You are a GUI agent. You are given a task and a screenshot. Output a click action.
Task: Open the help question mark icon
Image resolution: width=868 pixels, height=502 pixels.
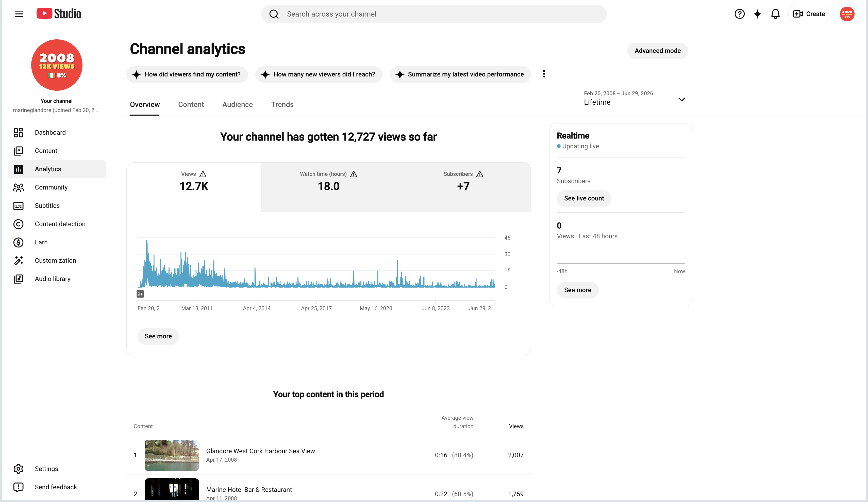(x=740, y=14)
